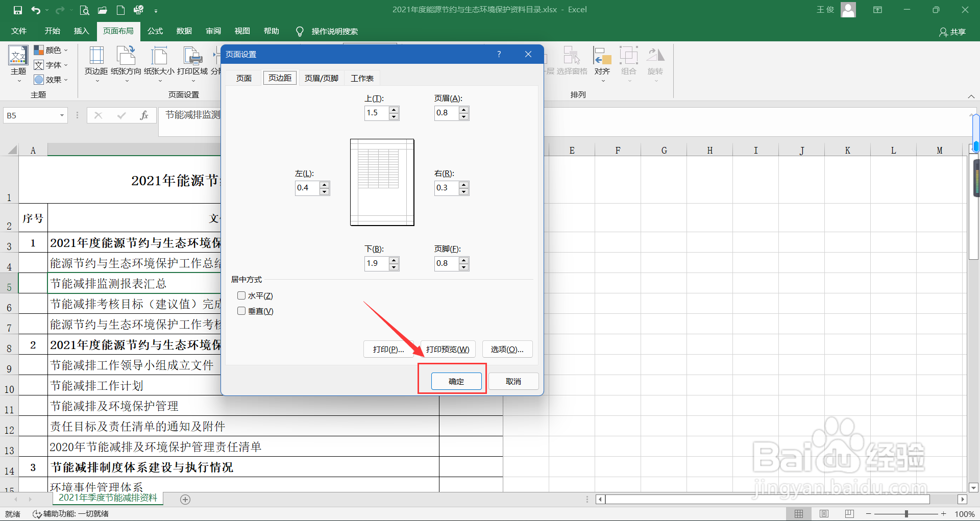This screenshot has width=980, height=521.
Task: Click the Right (右) margin input field
Action: click(x=447, y=188)
